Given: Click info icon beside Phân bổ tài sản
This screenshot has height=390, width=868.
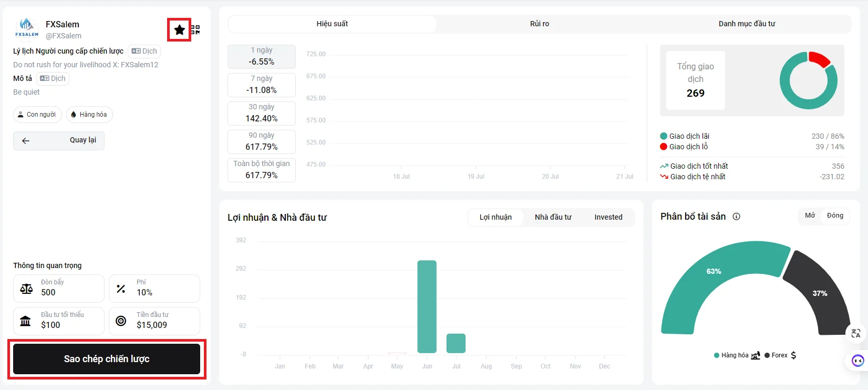Looking at the screenshot, I should click(737, 217).
